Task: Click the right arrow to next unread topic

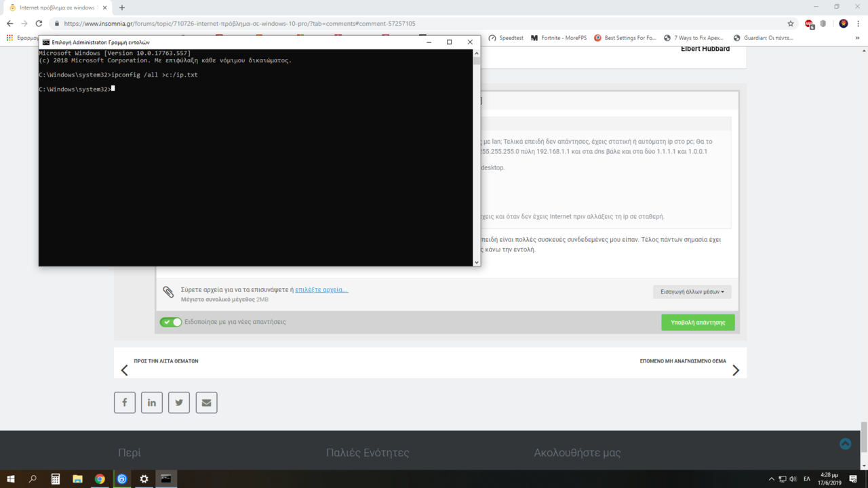Action: tap(736, 370)
